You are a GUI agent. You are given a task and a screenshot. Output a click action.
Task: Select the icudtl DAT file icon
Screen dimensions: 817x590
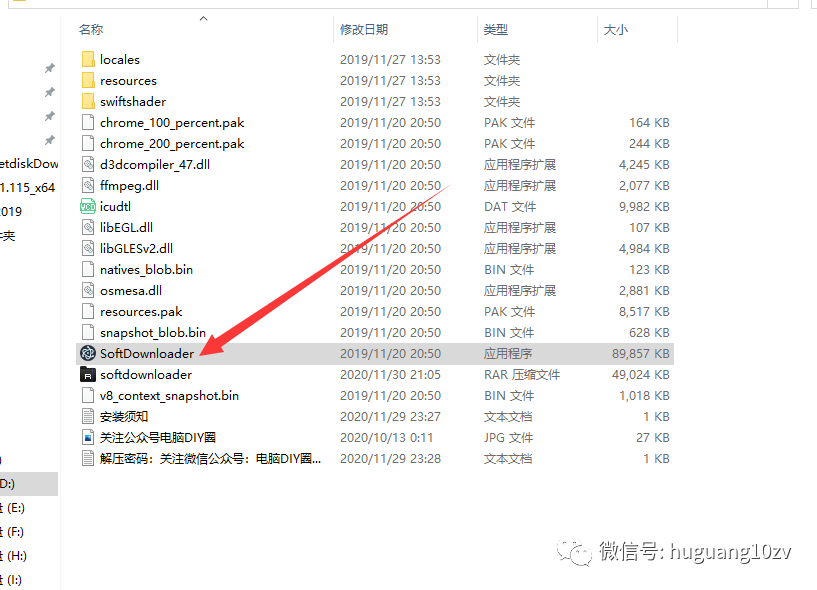click(88, 206)
